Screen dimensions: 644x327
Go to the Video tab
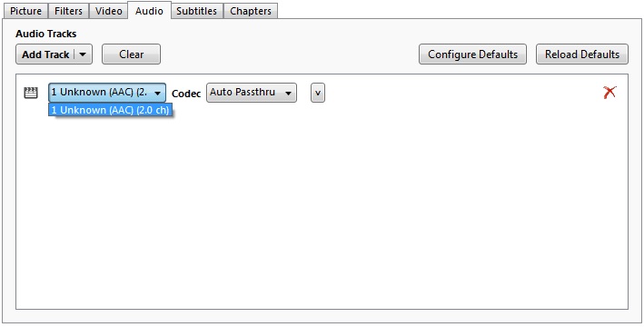pos(108,11)
